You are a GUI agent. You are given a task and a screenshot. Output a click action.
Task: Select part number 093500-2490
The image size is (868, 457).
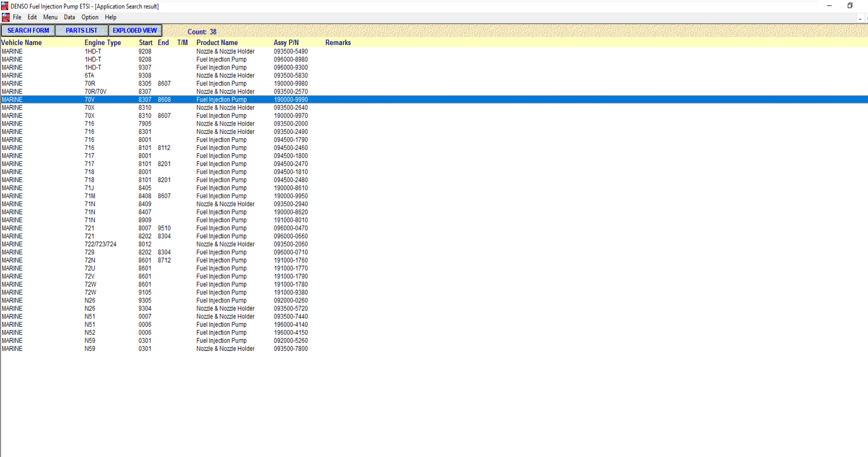coord(291,132)
